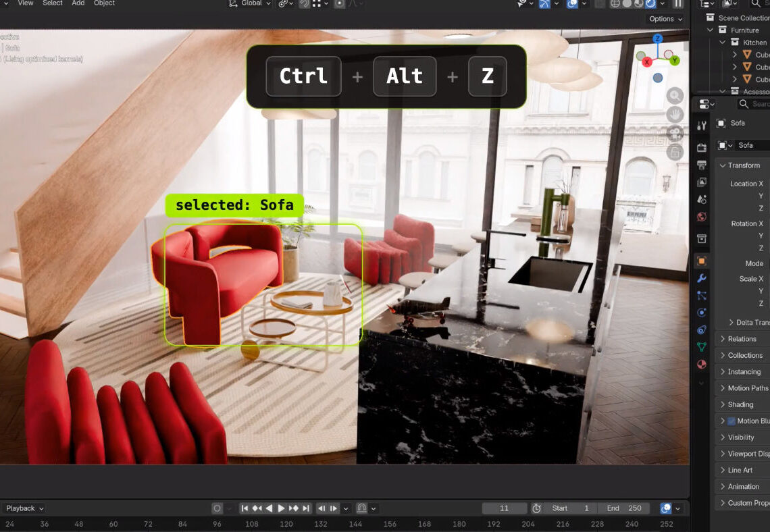Expand the Shading panel

point(742,405)
